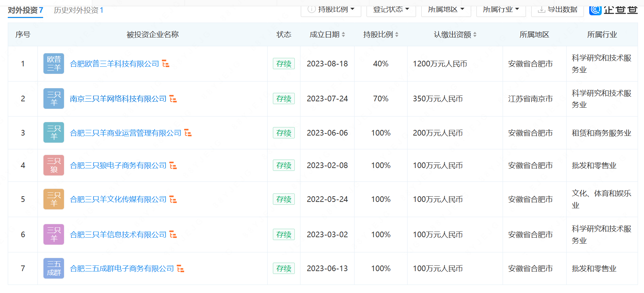
Task: Expand the 登记状态 filter dropdown
Action: (391, 10)
